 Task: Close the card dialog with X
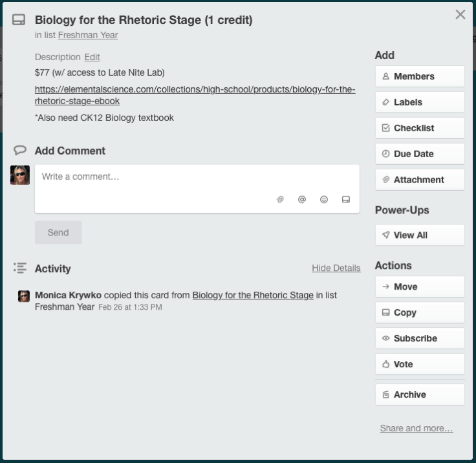pyautogui.click(x=460, y=14)
